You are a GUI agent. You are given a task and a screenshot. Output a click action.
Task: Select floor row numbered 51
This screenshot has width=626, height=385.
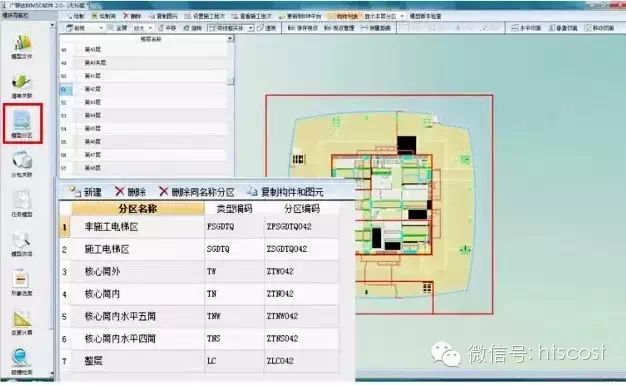(143, 89)
